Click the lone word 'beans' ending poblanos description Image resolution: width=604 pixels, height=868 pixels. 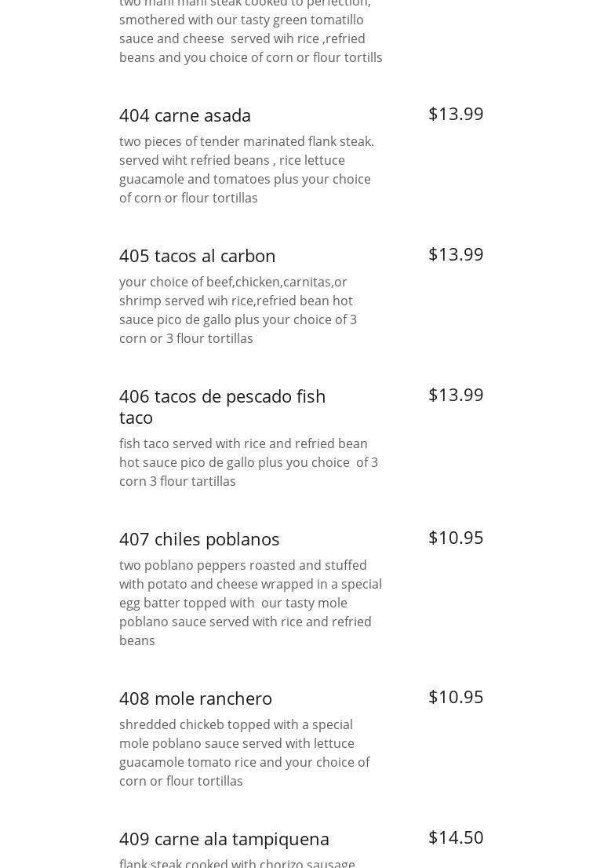[x=137, y=640]
